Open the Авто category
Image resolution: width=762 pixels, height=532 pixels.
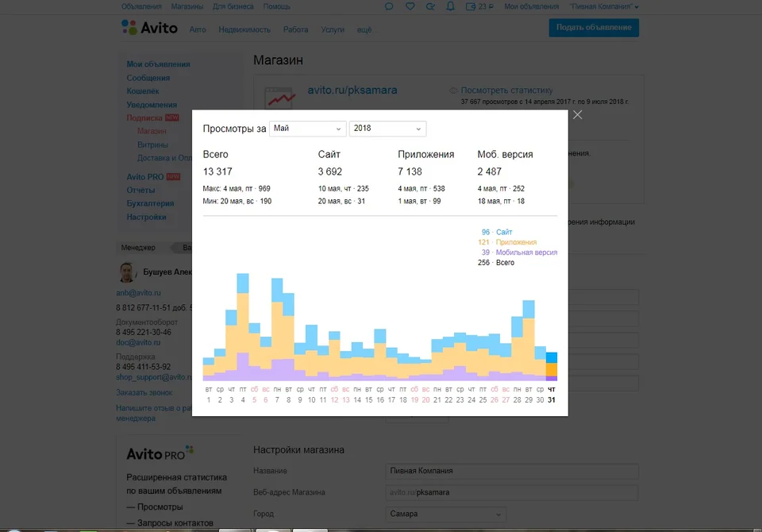[x=198, y=29]
